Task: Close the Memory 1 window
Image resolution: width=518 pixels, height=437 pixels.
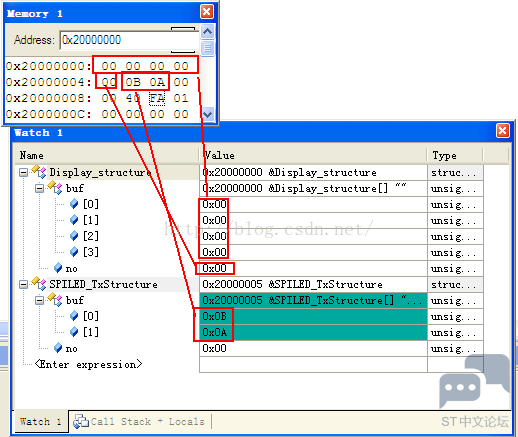Action: [207, 12]
